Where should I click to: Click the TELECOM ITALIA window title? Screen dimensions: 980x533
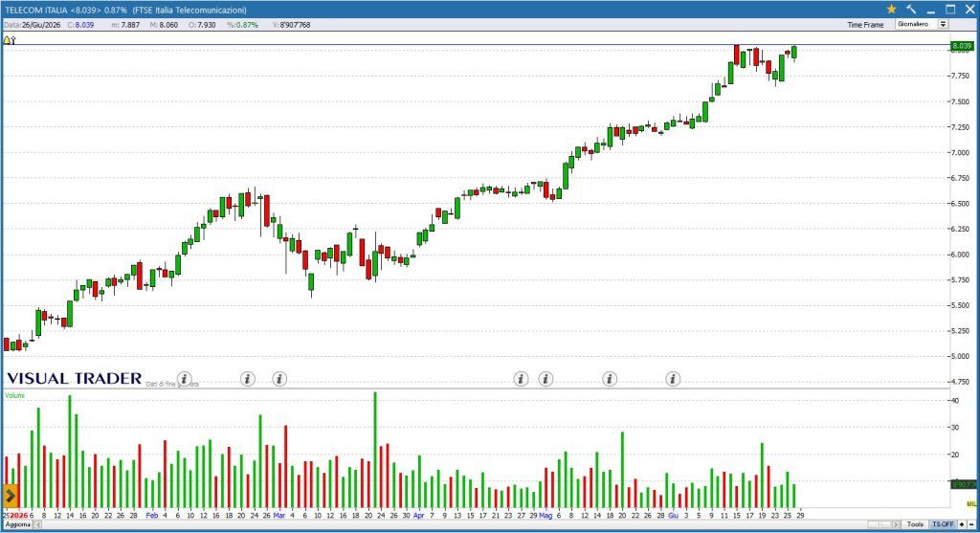125,10
